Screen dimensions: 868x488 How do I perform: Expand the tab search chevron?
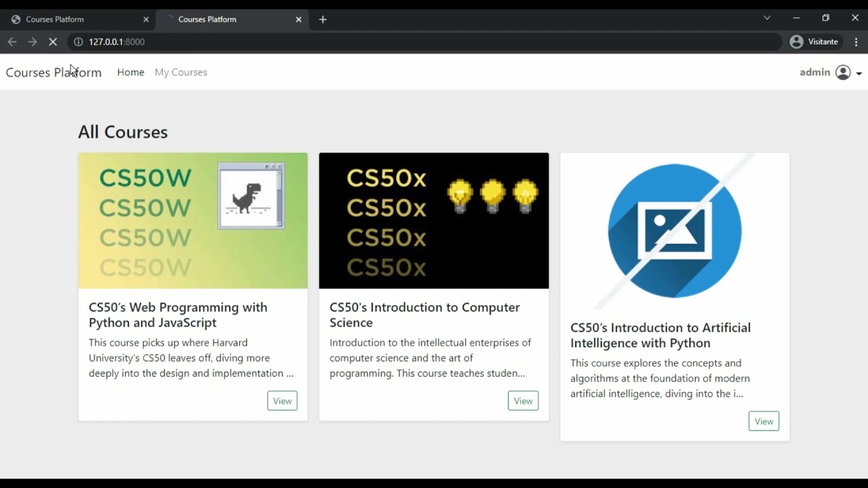click(767, 18)
